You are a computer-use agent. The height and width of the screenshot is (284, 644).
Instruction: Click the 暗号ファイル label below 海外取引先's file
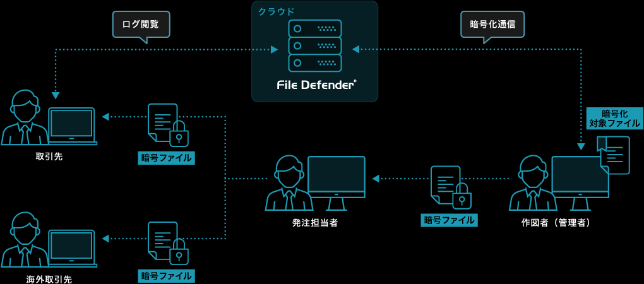click(x=166, y=275)
